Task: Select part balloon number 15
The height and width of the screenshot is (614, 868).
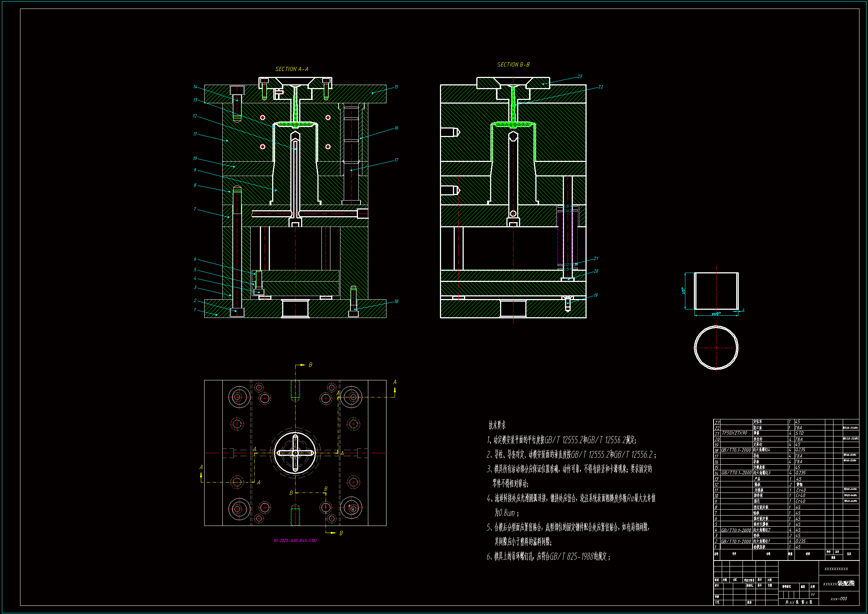Action: coord(396,87)
